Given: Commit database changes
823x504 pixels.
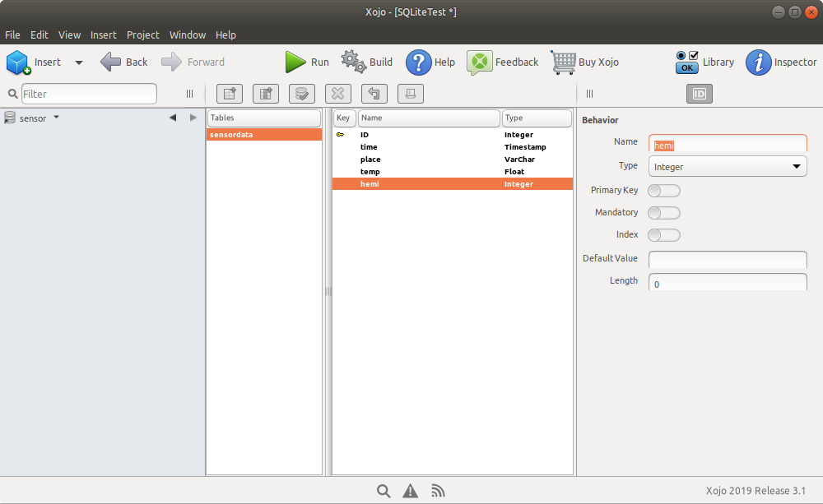Looking at the screenshot, I should point(302,94).
